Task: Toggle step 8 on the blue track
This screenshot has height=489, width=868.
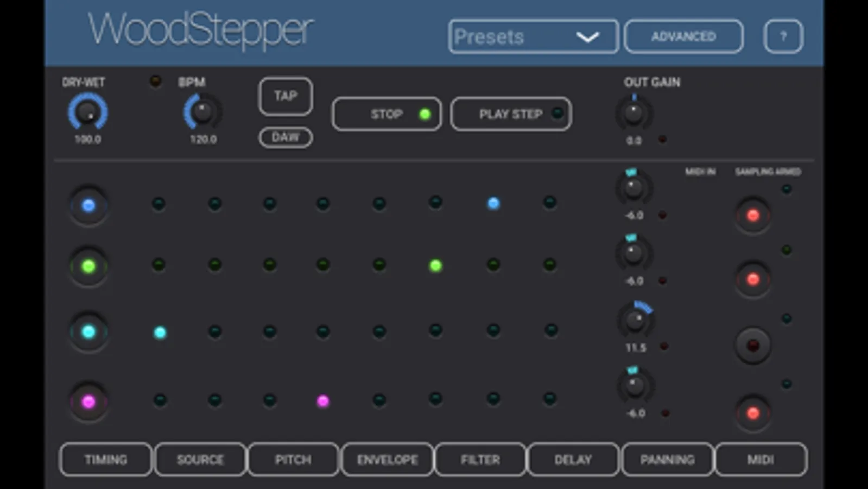Action: click(550, 203)
